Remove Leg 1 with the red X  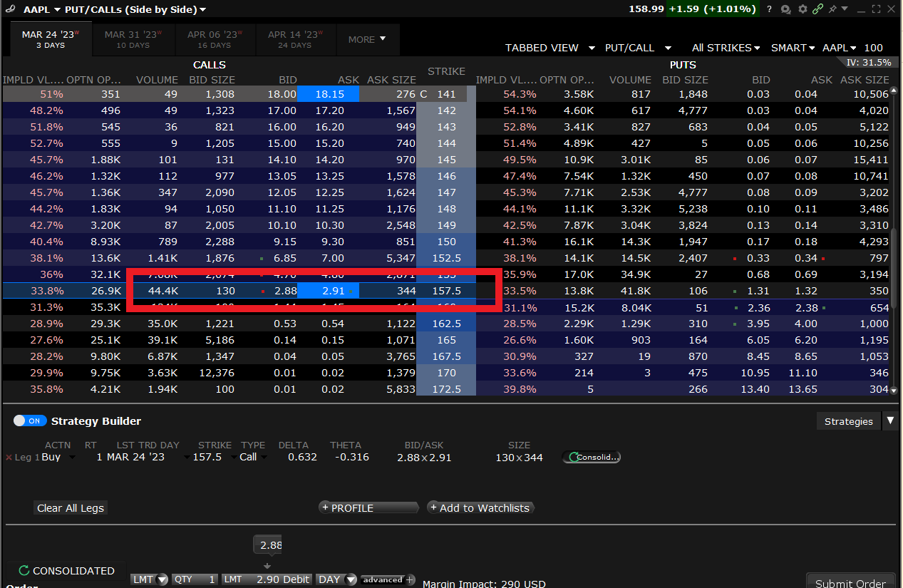pos(9,458)
